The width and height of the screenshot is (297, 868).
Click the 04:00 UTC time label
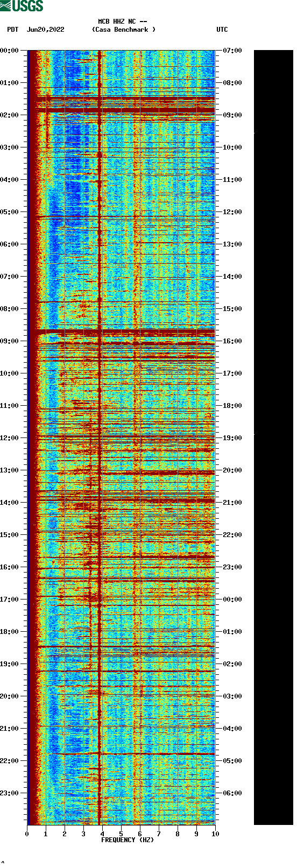coord(232,729)
